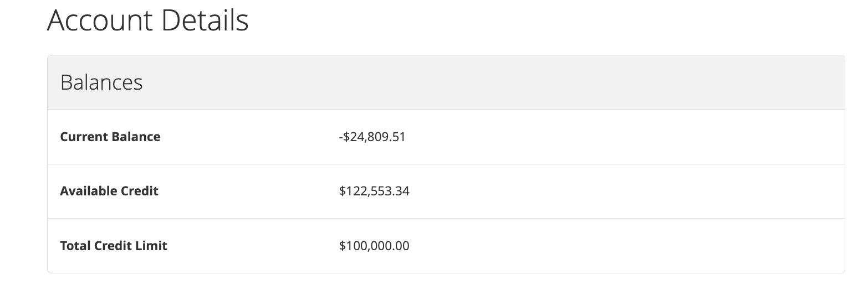Click the Current Balance row label
Screen dimensions: 868x290
click(110, 137)
